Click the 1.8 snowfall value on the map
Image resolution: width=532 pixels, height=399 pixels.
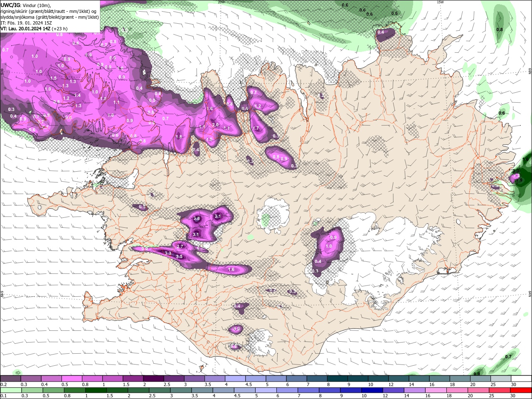tap(179, 137)
